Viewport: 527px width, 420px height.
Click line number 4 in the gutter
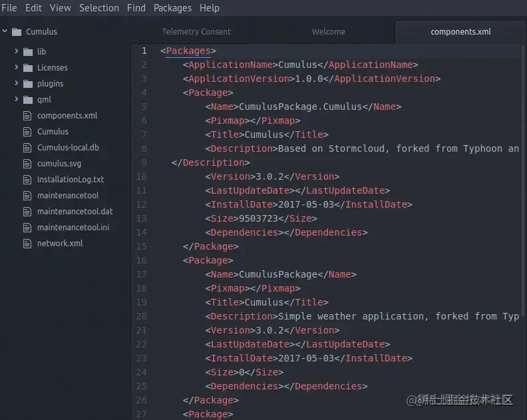pyautogui.click(x=144, y=93)
